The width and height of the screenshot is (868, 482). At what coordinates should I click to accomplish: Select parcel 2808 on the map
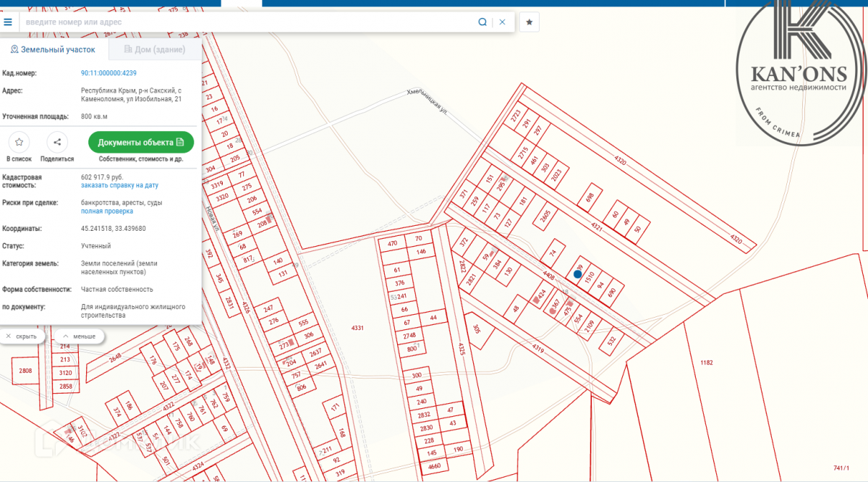[26, 371]
